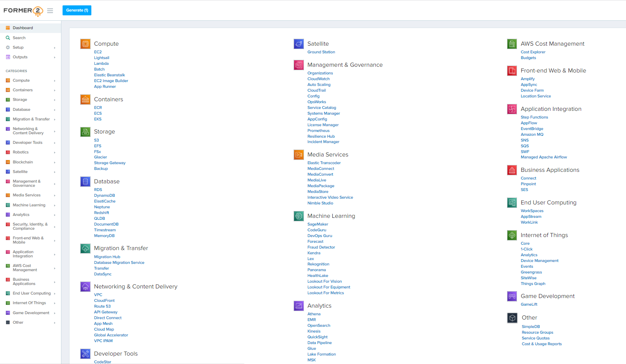Click the Game Development main panel icon
This screenshot has width=626, height=364.
(512, 296)
